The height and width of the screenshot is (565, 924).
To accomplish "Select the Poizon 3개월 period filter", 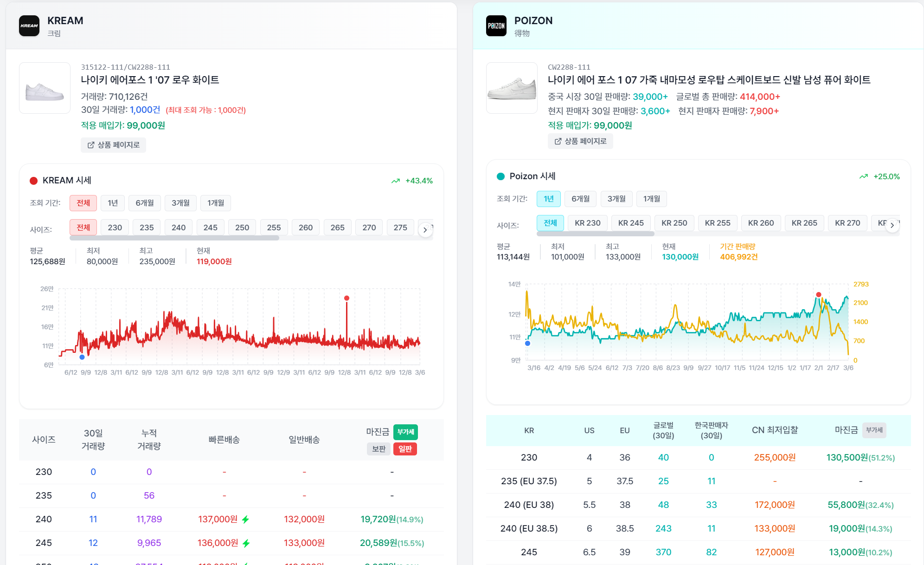I will (616, 199).
